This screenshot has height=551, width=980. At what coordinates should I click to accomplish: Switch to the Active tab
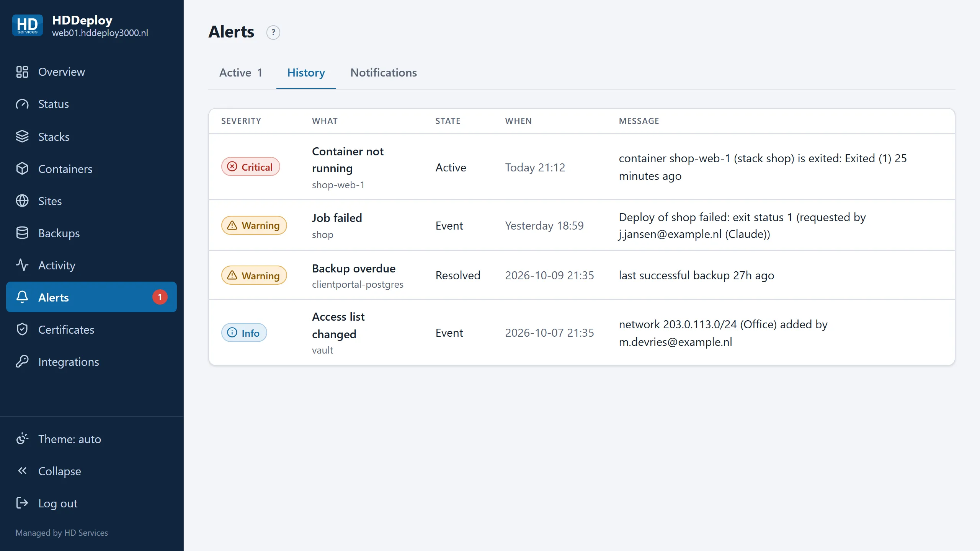pos(241,73)
